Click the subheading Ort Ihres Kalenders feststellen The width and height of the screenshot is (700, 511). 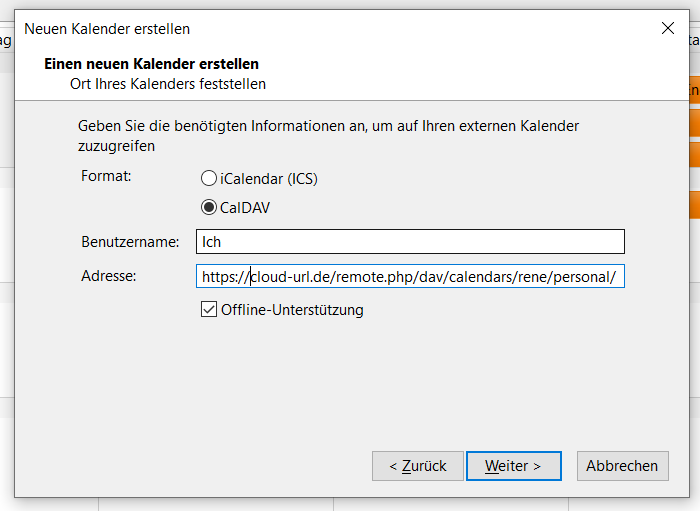click(167, 84)
